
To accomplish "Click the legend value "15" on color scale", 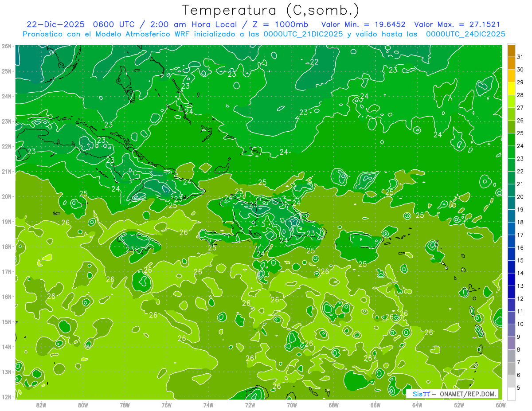I will (x=520, y=260).
